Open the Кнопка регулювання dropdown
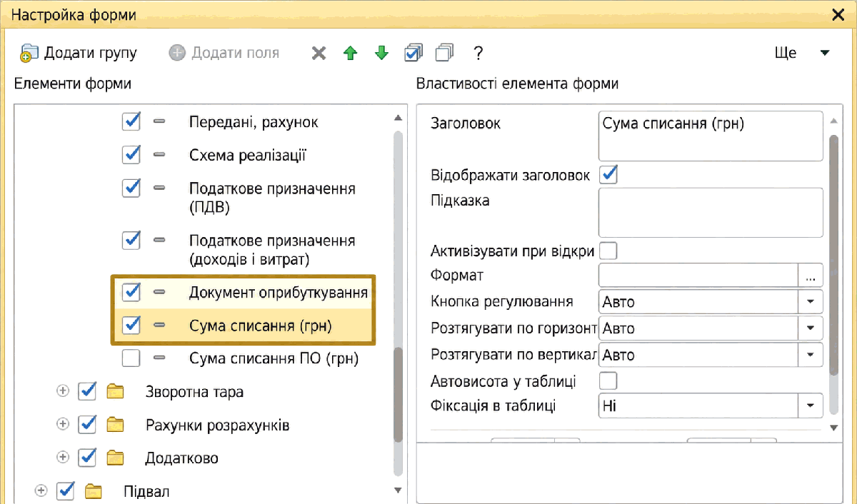The height and width of the screenshot is (504, 857). (810, 302)
